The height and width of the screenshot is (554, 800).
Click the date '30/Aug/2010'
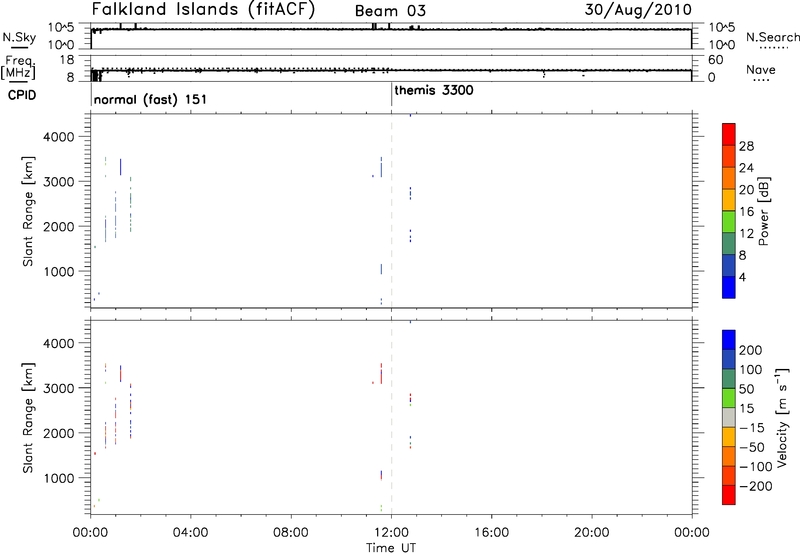[x=638, y=10]
